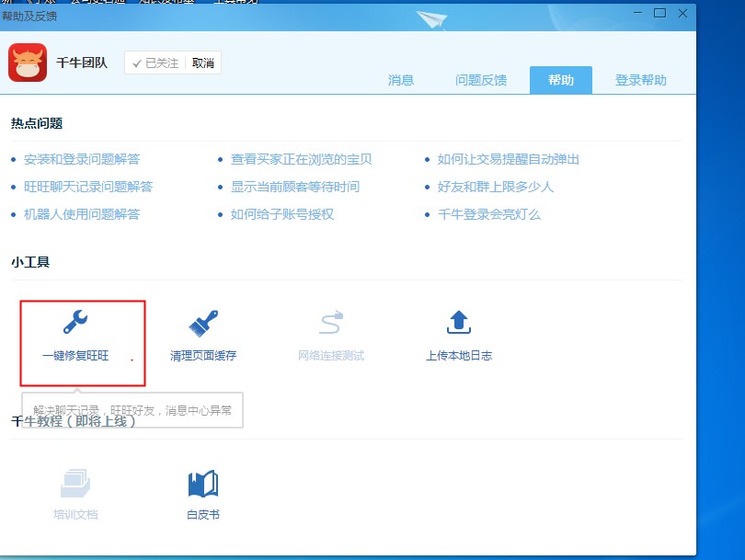The image size is (745, 560).
Task: Open the 显示当前顾客等待时间 link
Action: [x=295, y=187]
